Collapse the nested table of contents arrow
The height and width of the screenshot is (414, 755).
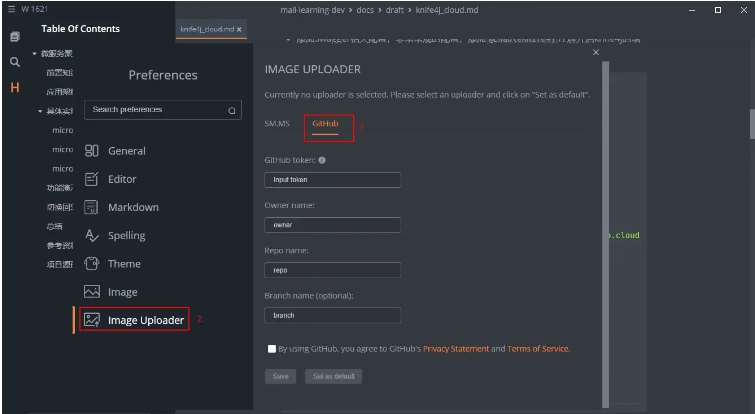pyautogui.click(x=40, y=111)
